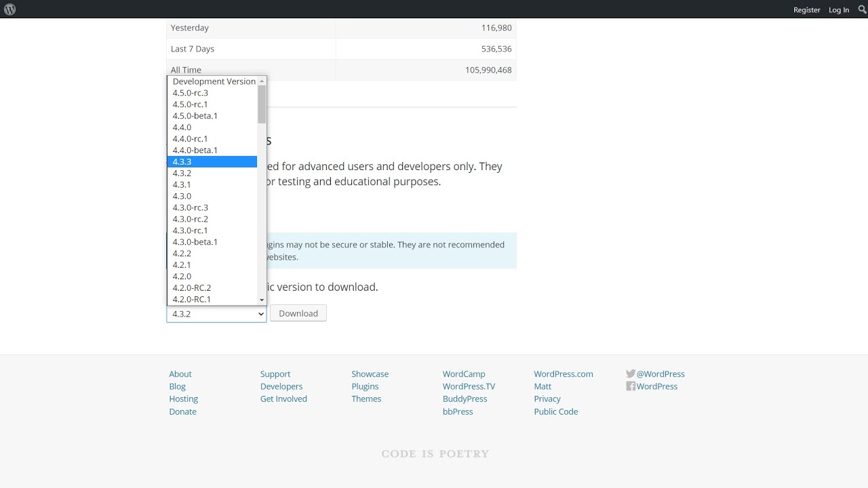The height and width of the screenshot is (488, 868).
Task: Select version 4.5.0-rc.3
Action: pos(212,93)
